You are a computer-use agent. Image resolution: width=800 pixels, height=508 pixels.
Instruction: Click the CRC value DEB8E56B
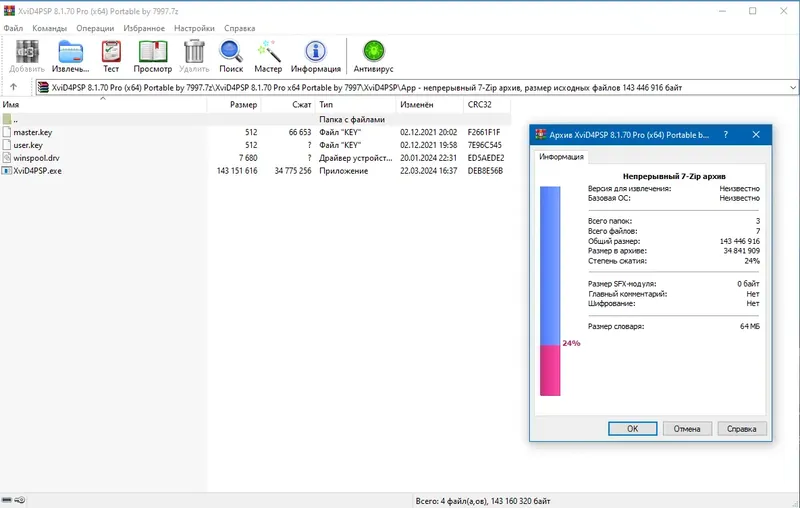(x=485, y=171)
